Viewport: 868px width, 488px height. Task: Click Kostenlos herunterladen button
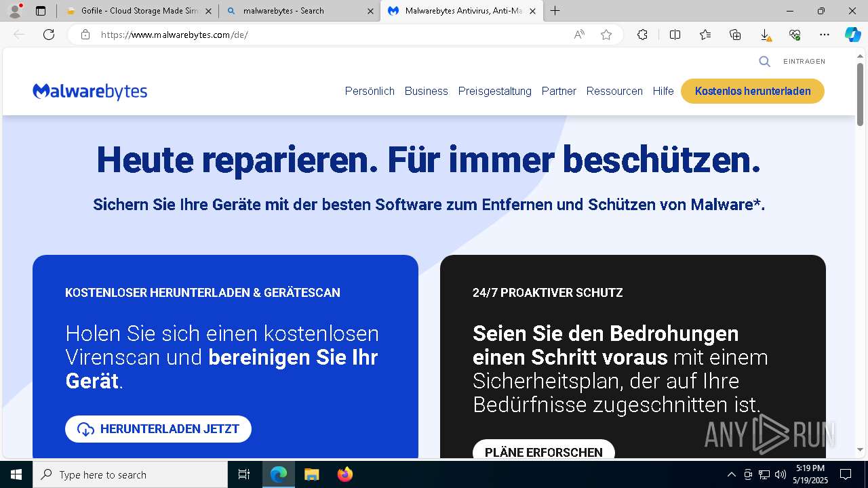[753, 91]
